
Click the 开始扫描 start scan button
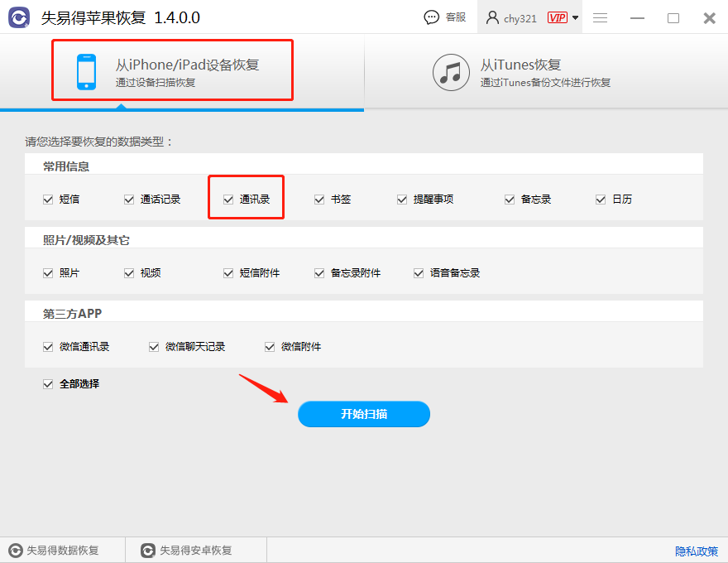[x=364, y=414]
